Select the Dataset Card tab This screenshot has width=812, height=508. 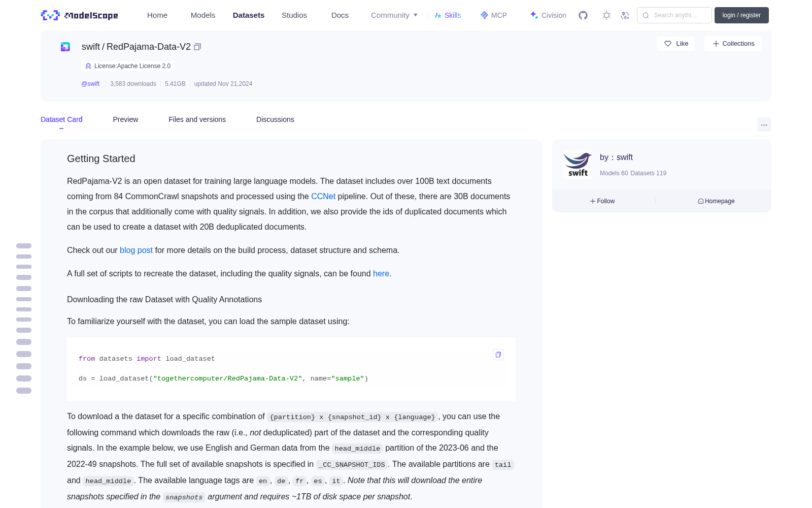61,119
